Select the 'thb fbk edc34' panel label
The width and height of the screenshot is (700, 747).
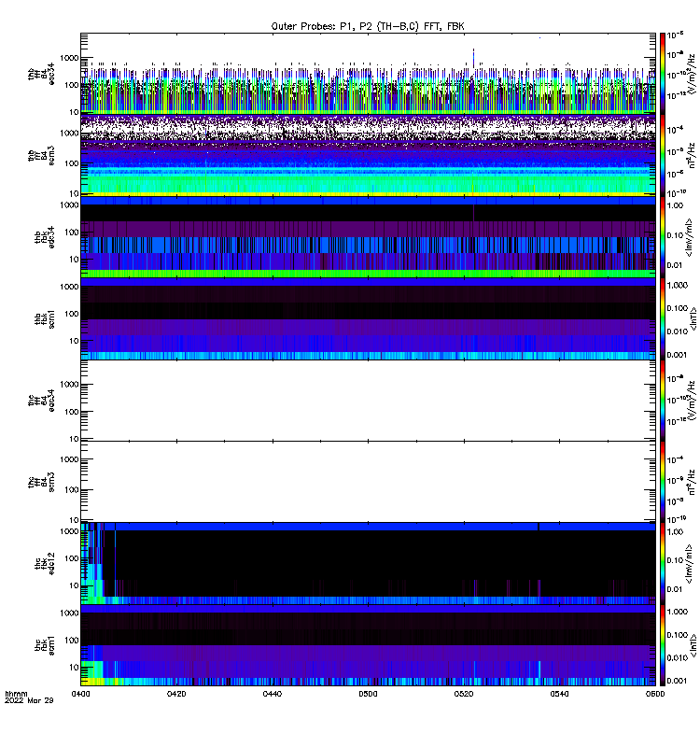(44, 237)
